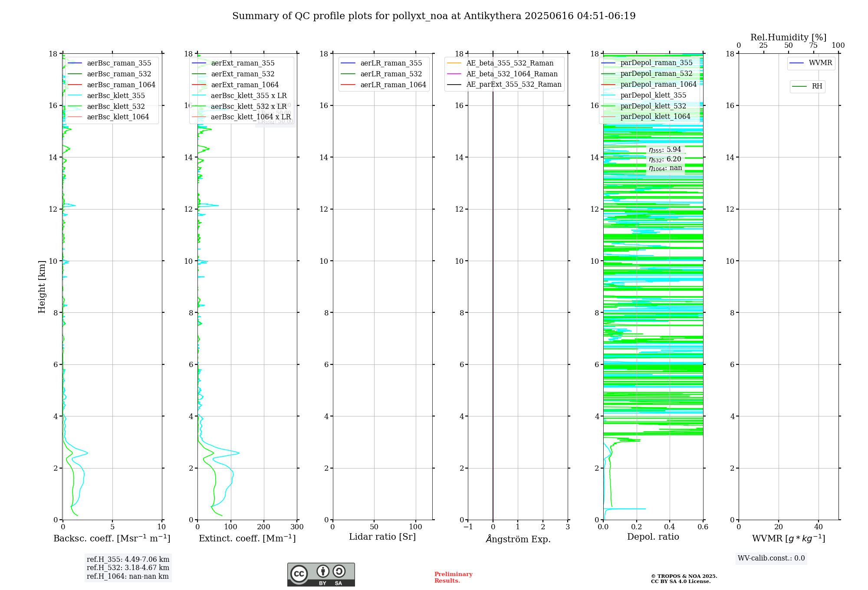This screenshot has width=868, height=590.
Task: Click the red Preliminary Results notice
Action: point(454,577)
